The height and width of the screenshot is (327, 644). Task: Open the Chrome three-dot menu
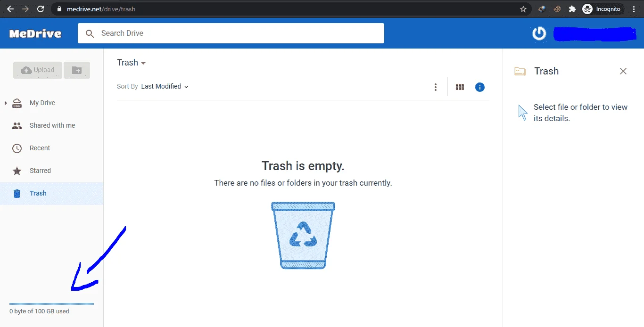(634, 9)
